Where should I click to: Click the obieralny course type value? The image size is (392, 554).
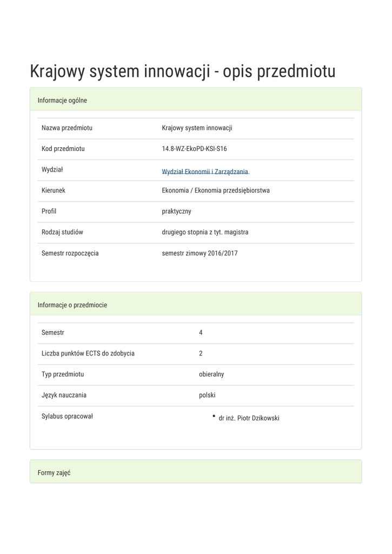211,374
